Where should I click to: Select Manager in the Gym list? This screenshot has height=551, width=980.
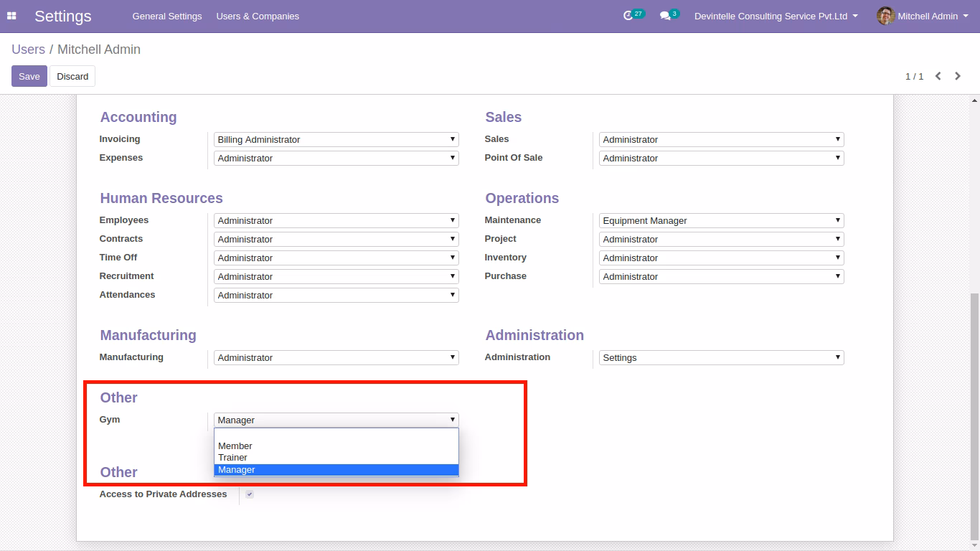[336, 469]
